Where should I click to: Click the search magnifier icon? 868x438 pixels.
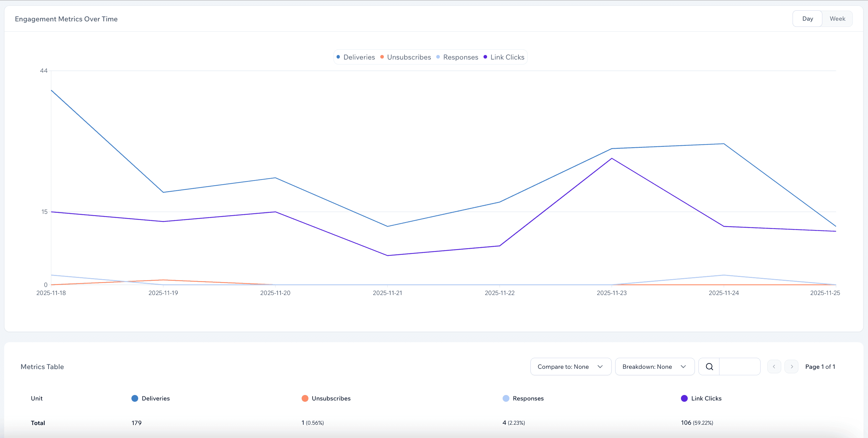pyautogui.click(x=709, y=367)
